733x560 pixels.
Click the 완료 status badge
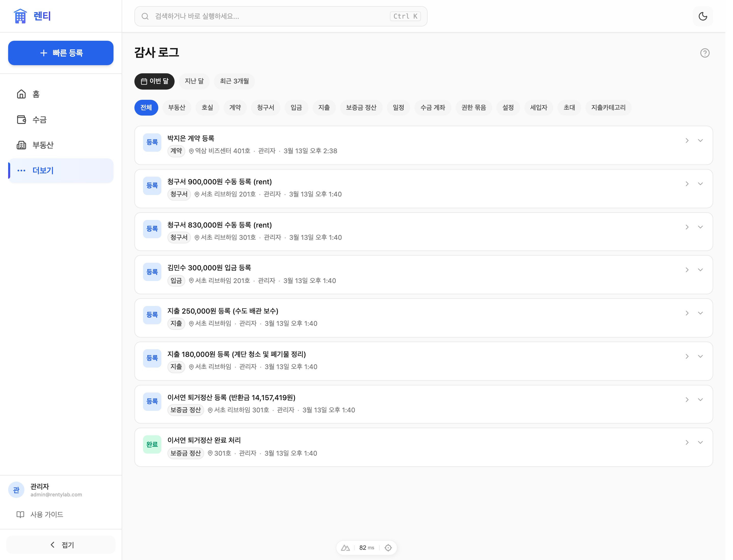[x=152, y=444]
